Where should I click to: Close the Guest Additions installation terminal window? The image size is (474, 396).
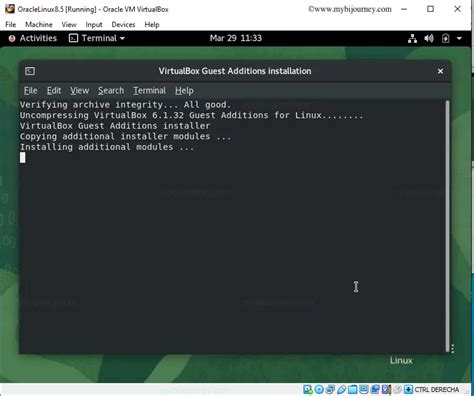tap(440, 71)
